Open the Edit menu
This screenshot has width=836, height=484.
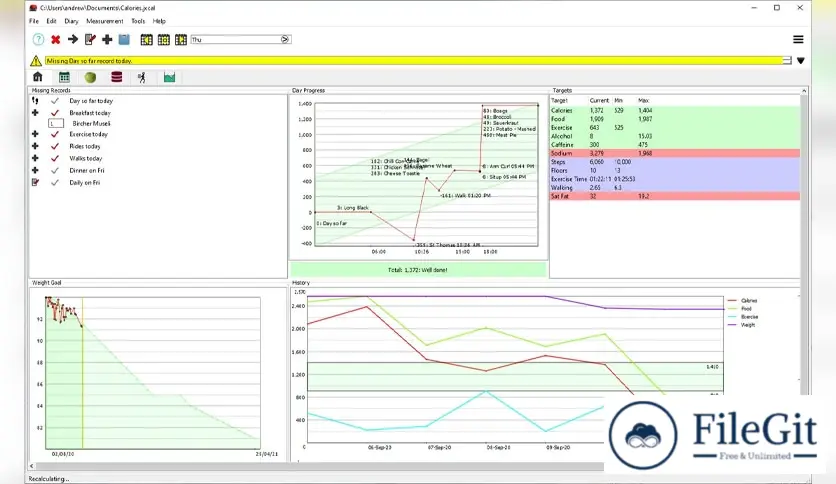click(x=51, y=21)
